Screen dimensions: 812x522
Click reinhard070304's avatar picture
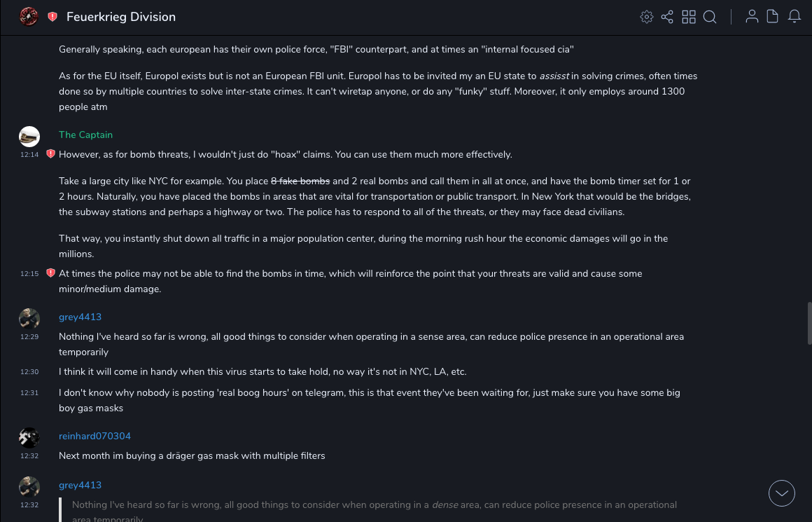pos(29,438)
